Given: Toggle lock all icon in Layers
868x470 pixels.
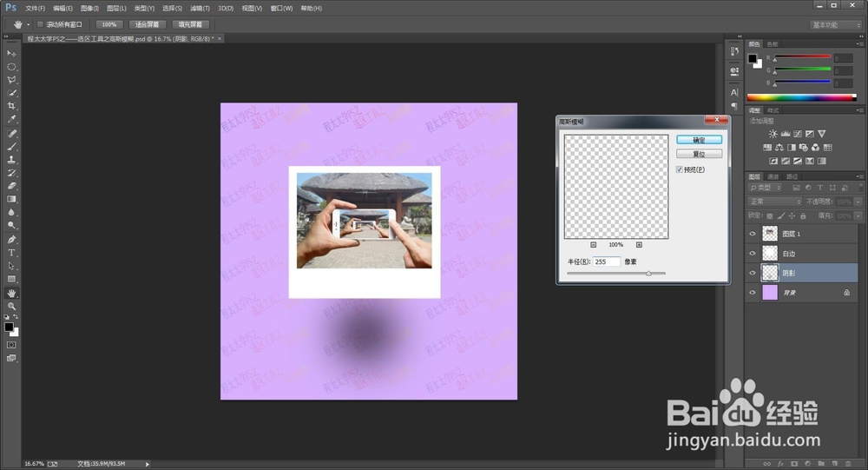Looking at the screenshot, I should [803, 215].
